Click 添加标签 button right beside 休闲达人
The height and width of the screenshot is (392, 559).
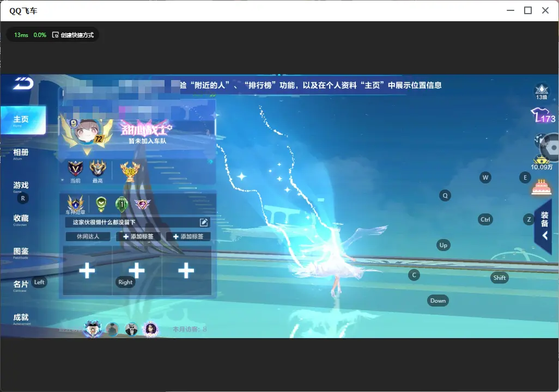tap(138, 236)
